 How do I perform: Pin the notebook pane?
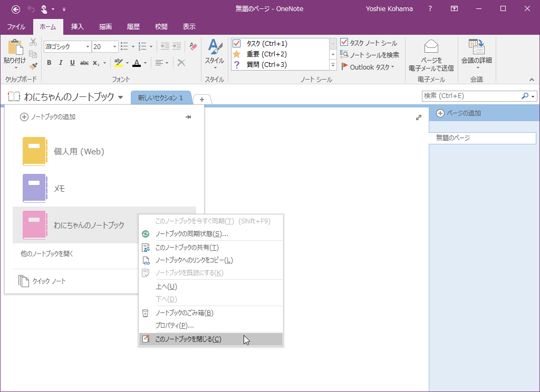click(188, 117)
